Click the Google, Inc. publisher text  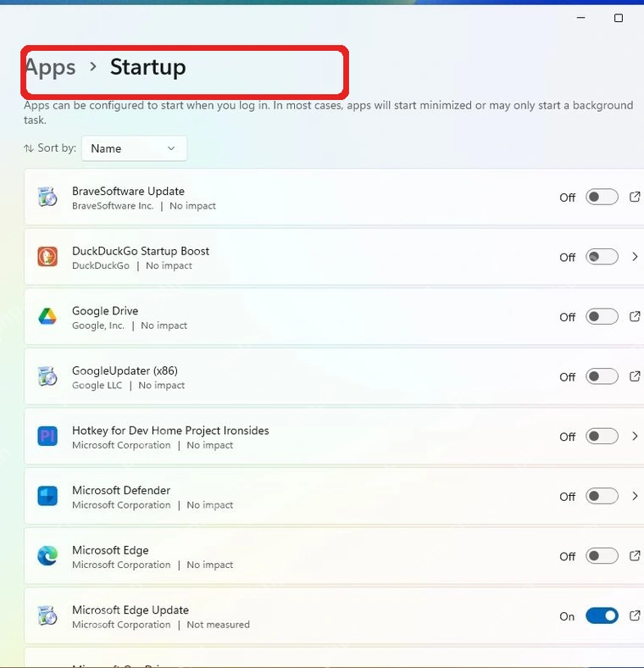point(98,326)
